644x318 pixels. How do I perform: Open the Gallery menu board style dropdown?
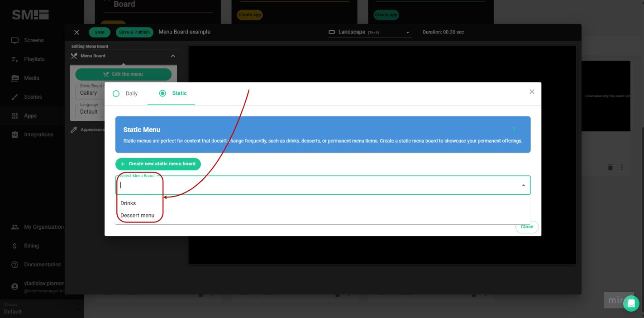[89, 92]
